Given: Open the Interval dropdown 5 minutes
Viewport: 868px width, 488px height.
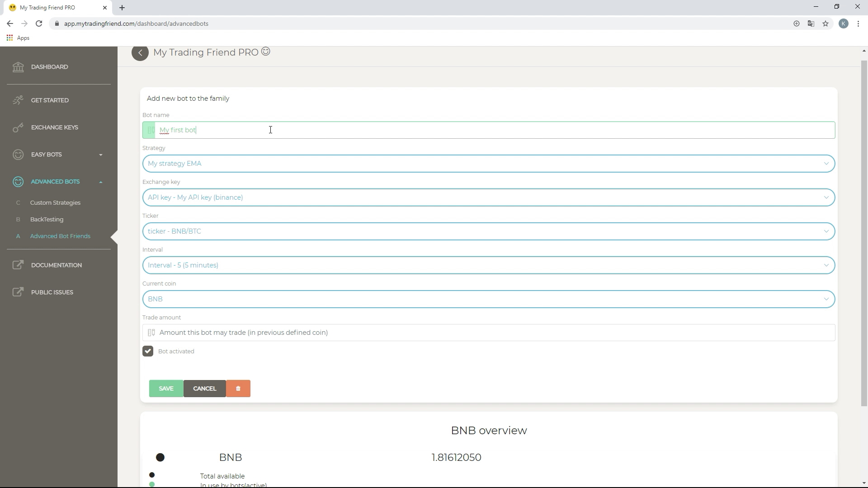Looking at the screenshot, I should [x=489, y=265].
